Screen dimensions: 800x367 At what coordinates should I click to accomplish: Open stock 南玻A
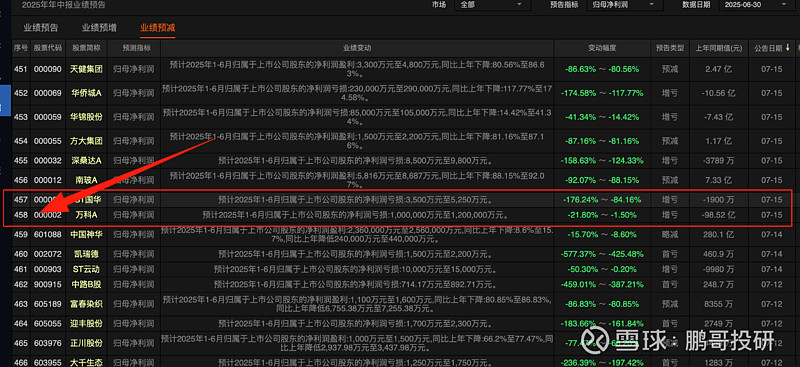click(86, 180)
